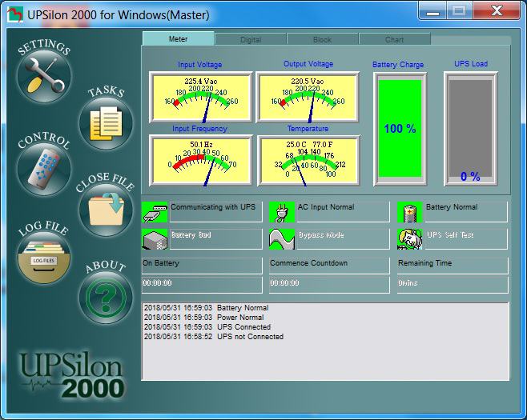Image resolution: width=527 pixels, height=420 pixels.
Task: Click the 25.0 C 77.0 F reading
Action: point(309,144)
